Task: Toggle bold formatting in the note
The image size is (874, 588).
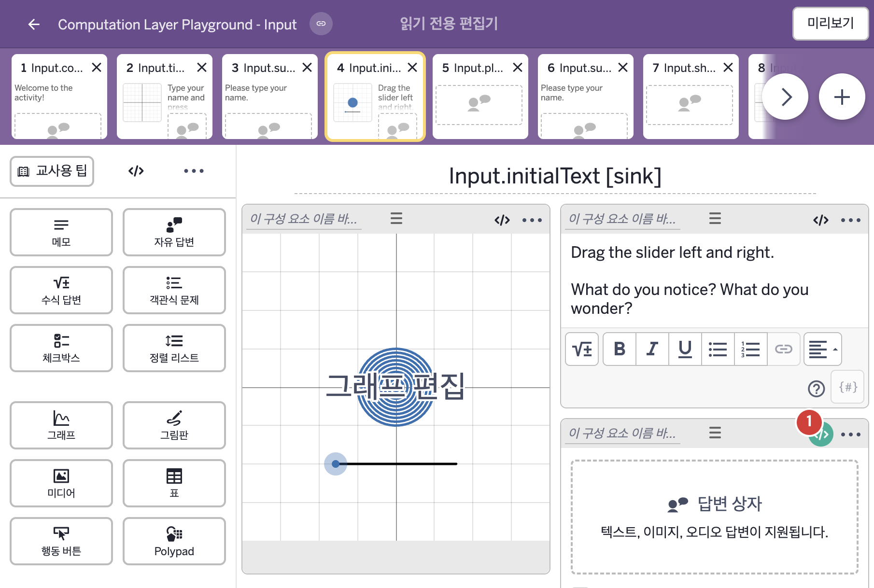Action: [620, 349]
